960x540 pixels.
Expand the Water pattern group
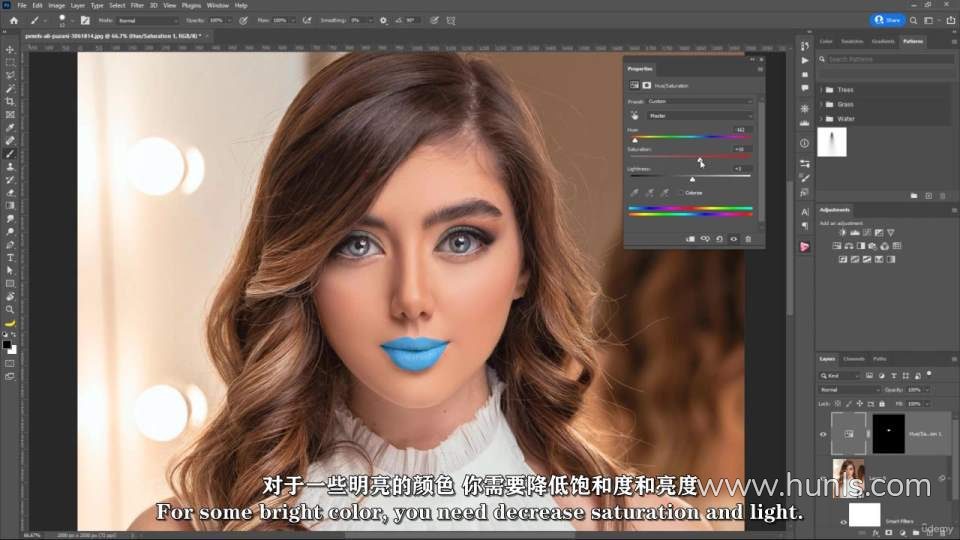(x=822, y=119)
